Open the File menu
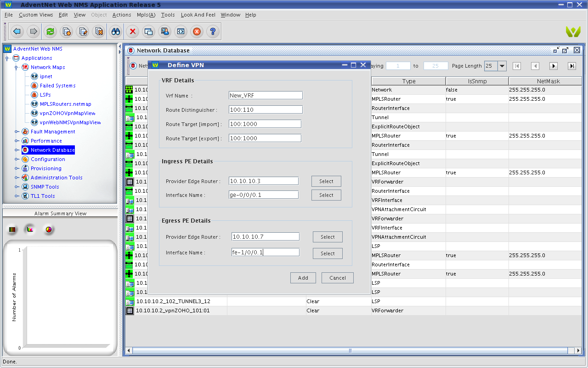588x368 pixels. pyautogui.click(x=9, y=15)
